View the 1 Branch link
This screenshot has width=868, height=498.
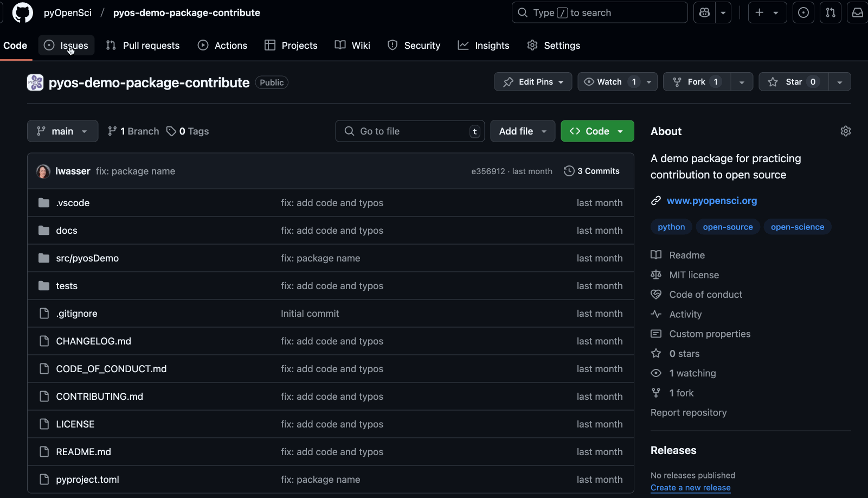pos(133,131)
